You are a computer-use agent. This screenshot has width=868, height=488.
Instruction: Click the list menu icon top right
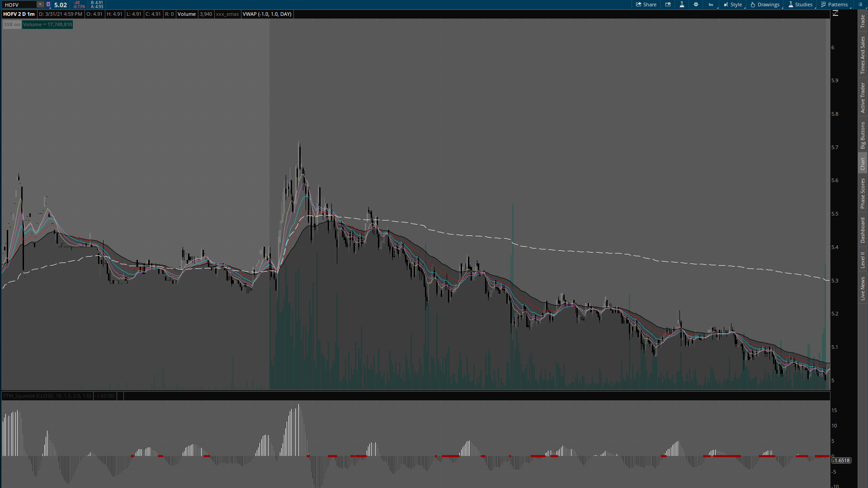click(x=860, y=5)
